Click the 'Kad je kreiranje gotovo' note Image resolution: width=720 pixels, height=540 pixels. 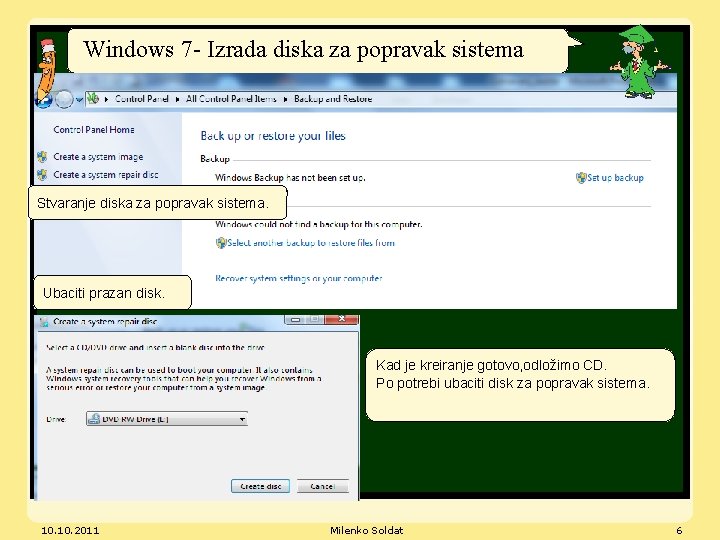[520, 385]
